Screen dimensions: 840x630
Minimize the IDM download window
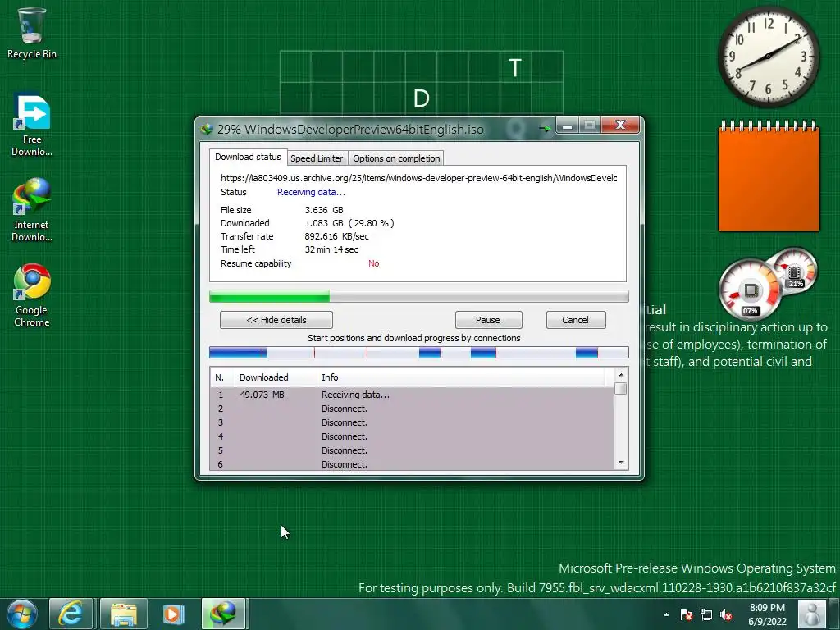(568, 126)
